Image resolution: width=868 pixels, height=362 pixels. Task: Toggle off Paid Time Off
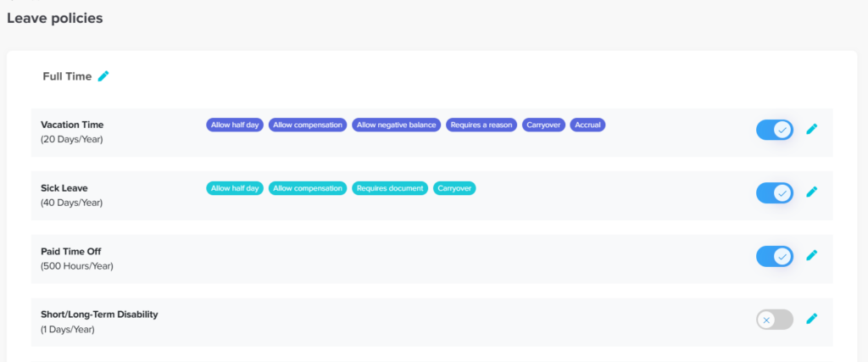click(x=774, y=256)
